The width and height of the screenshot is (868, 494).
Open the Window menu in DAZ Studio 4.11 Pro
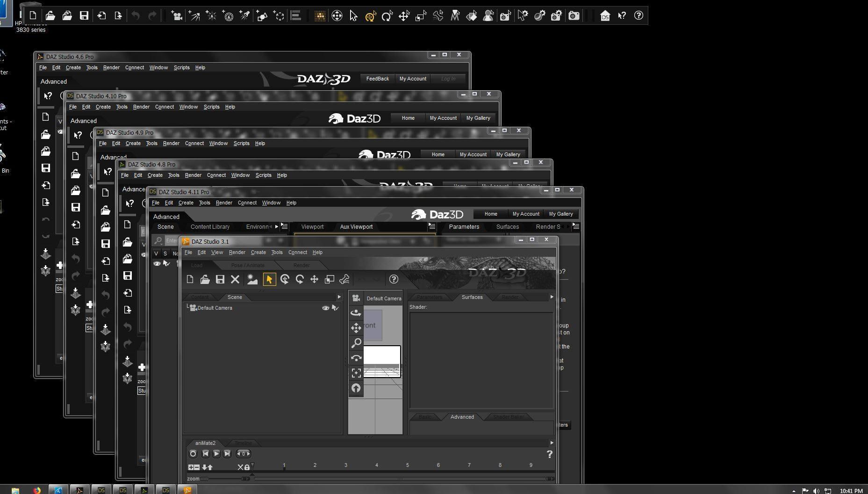[271, 203]
